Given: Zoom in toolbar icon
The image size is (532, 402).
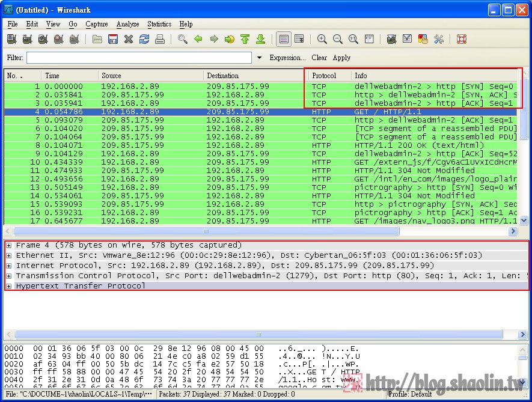Looking at the screenshot, I should pos(322,39).
